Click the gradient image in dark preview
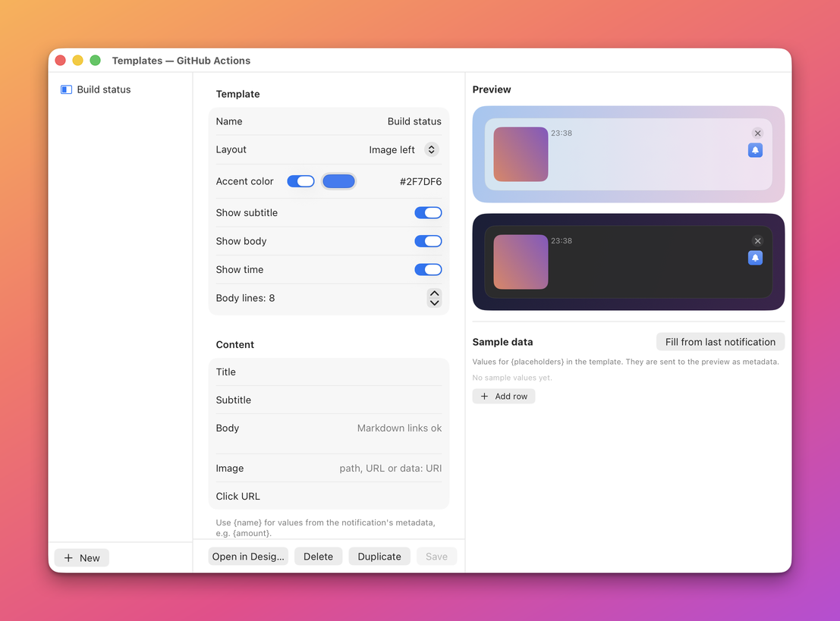The image size is (840, 621). [x=521, y=262]
